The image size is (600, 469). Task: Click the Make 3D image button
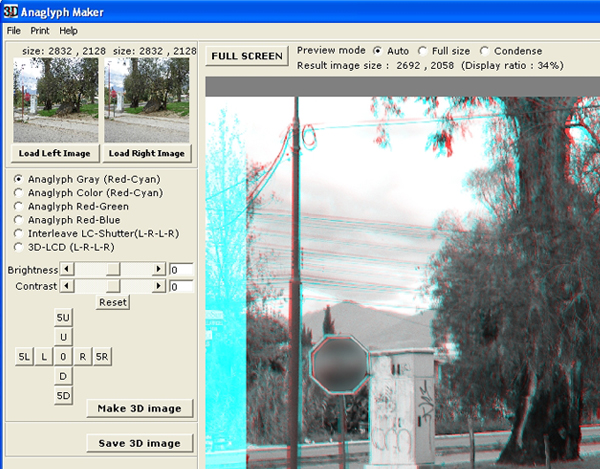coord(140,409)
